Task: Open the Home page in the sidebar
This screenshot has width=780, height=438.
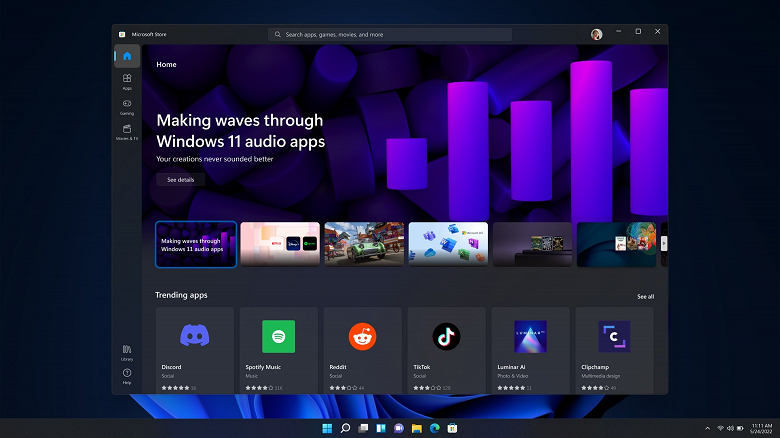Action: [127, 56]
